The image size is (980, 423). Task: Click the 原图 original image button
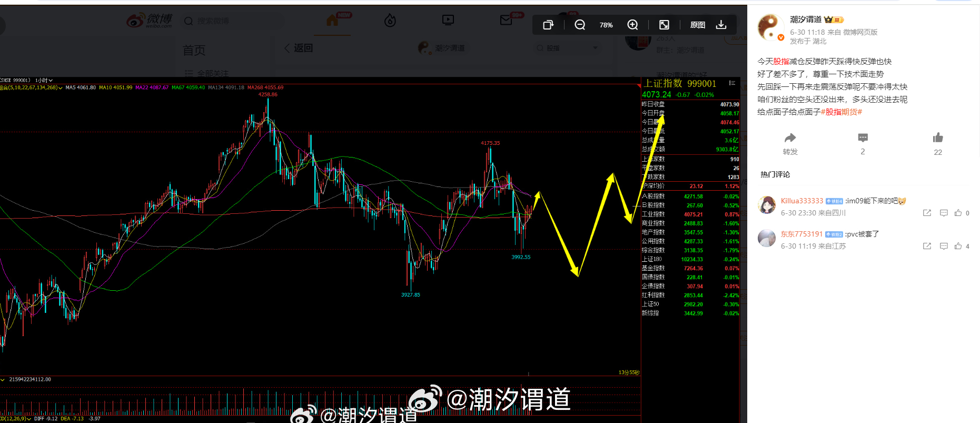(698, 25)
